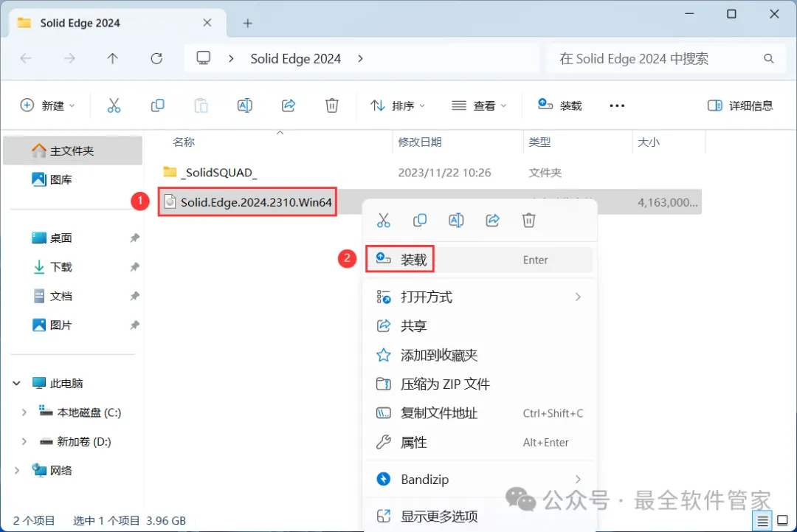797x532 pixels.
Task: Sort by the 修改日期 column header
Action: click(x=420, y=142)
